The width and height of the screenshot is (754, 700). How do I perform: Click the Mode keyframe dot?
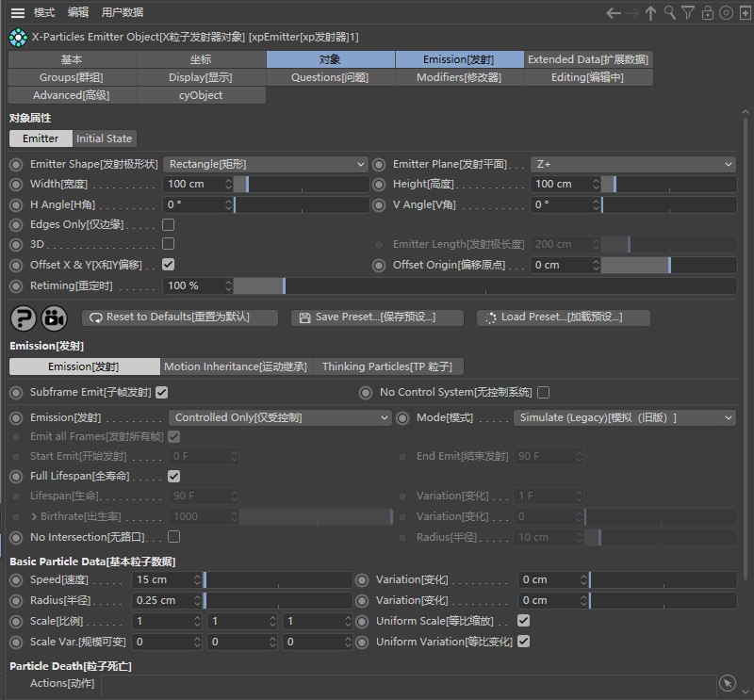(402, 418)
